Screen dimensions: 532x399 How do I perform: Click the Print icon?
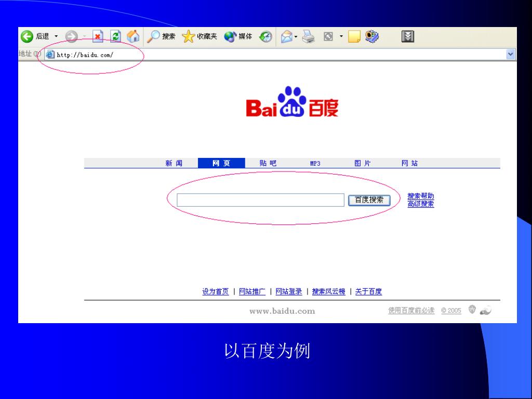(x=309, y=36)
